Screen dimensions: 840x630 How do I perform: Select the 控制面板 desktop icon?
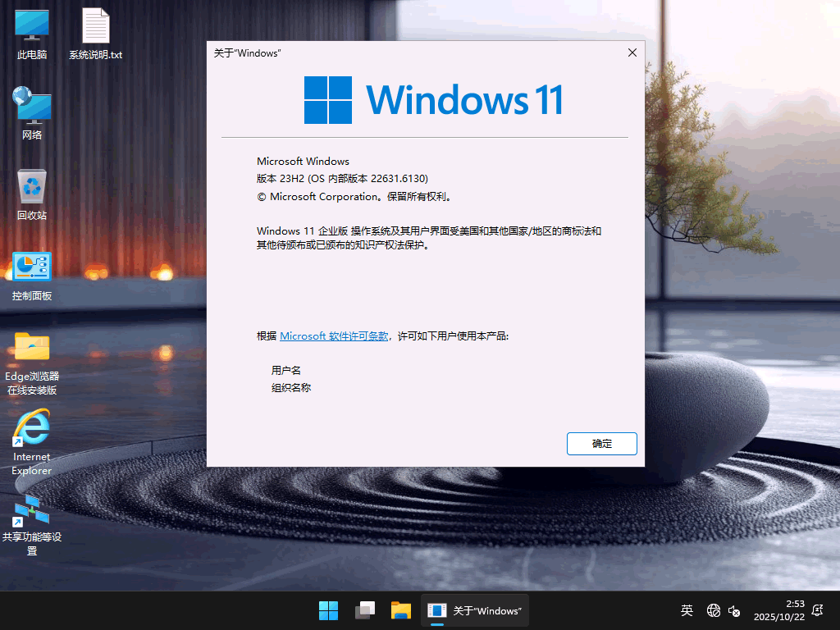pyautogui.click(x=32, y=276)
